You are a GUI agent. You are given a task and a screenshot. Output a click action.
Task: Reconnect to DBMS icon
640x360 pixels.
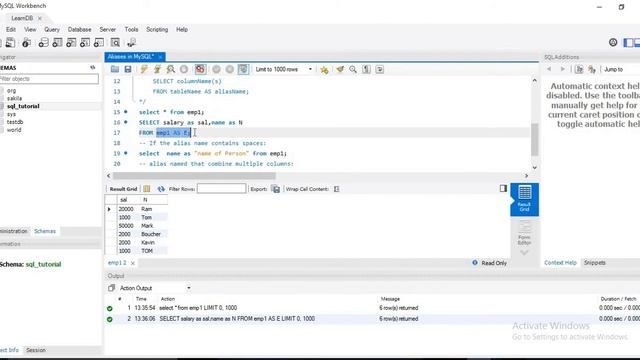pyautogui.click(x=131, y=42)
